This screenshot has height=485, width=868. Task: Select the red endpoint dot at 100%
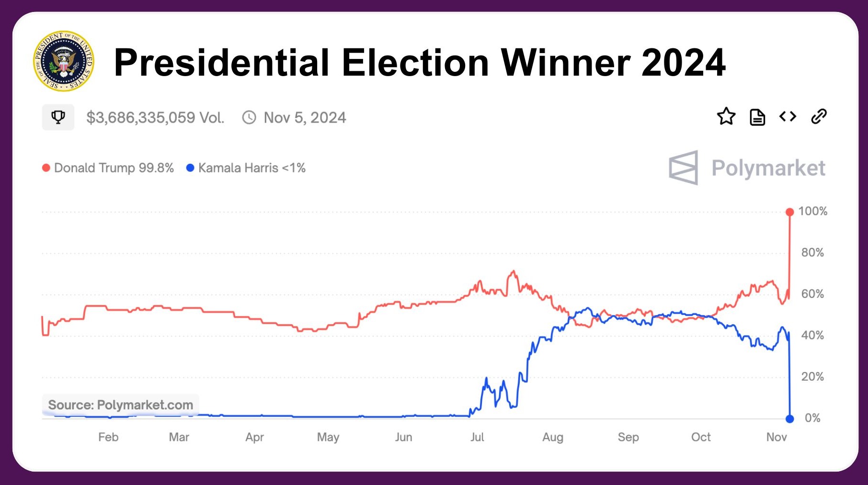(x=789, y=212)
